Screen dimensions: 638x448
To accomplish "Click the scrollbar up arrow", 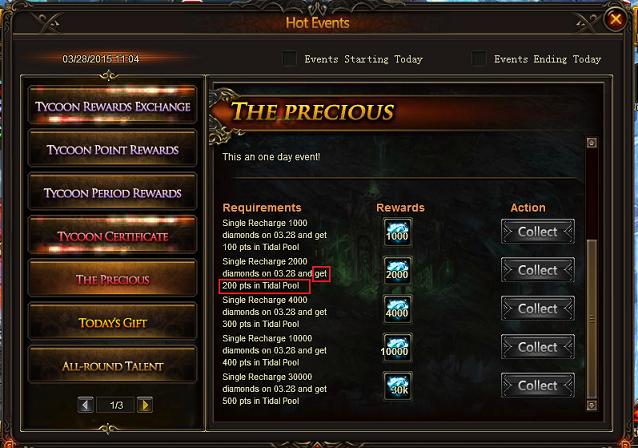I will [592, 142].
